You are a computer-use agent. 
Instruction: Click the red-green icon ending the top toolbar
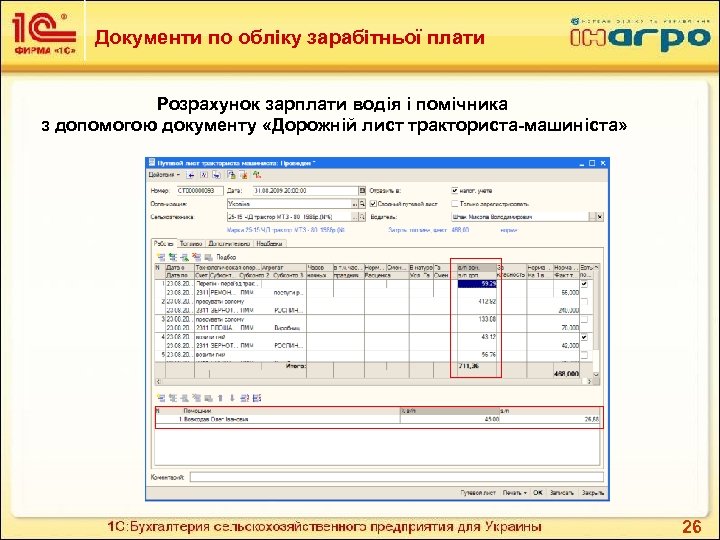point(257,175)
